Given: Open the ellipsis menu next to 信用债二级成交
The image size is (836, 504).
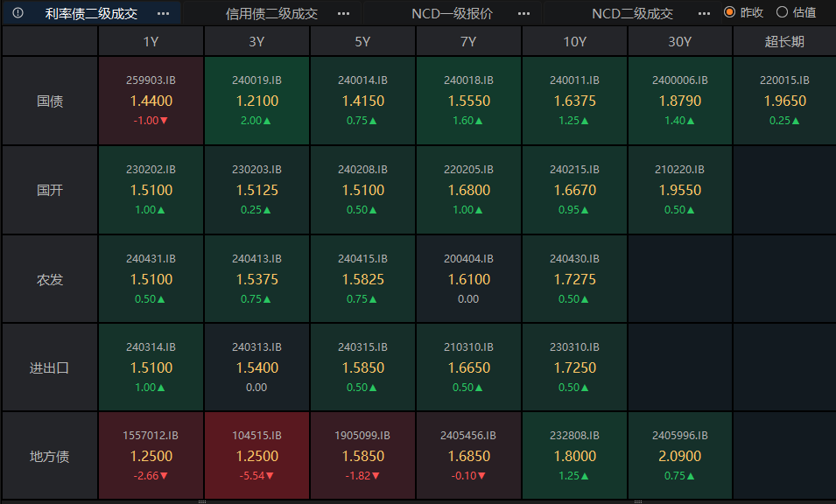Looking at the screenshot, I should (x=343, y=13).
